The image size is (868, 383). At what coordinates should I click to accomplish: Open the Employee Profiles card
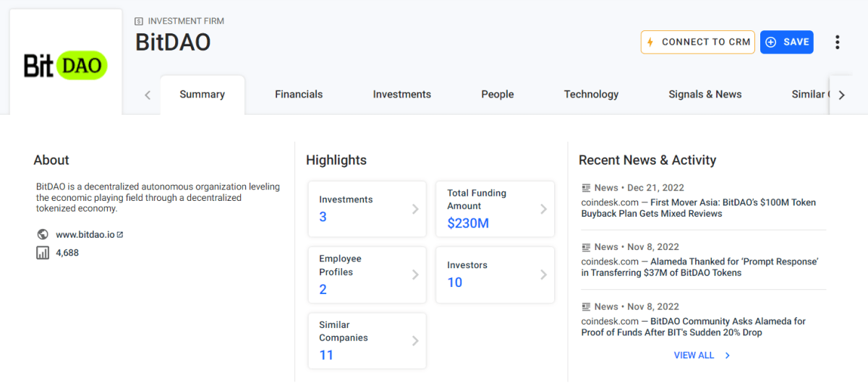pos(367,275)
